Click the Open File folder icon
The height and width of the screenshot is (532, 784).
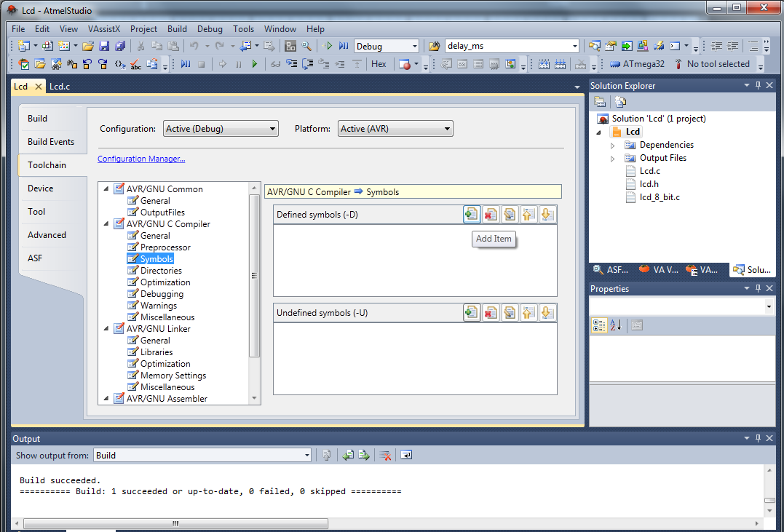88,46
